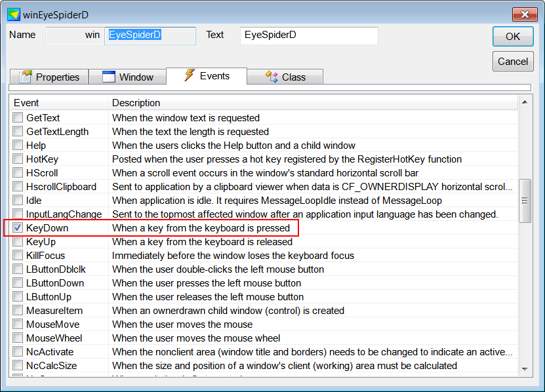Enable the KeyUp event checkbox

point(17,241)
